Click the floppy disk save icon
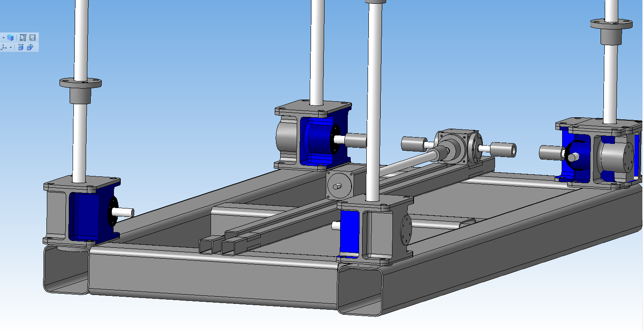Image resolution: width=644 pixels, height=330 pixels. click(32, 38)
